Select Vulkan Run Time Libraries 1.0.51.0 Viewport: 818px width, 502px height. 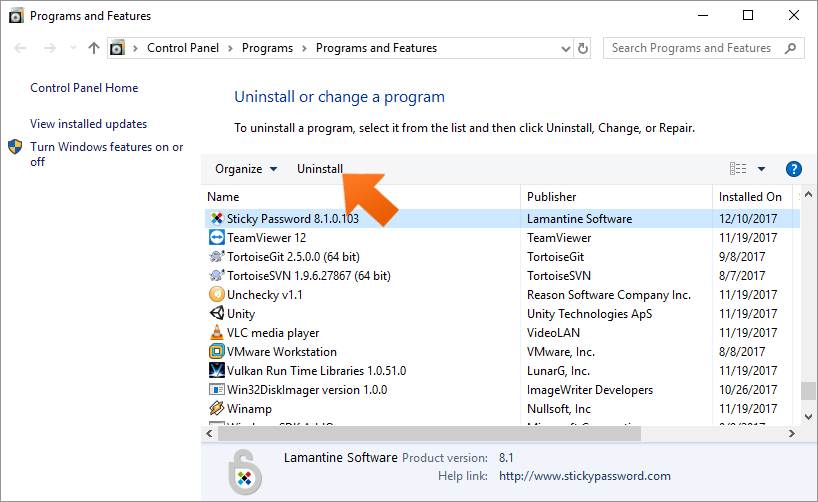317,371
